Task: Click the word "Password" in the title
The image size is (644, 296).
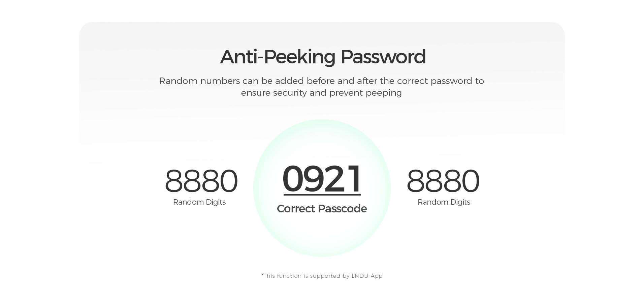Action: [x=383, y=57]
